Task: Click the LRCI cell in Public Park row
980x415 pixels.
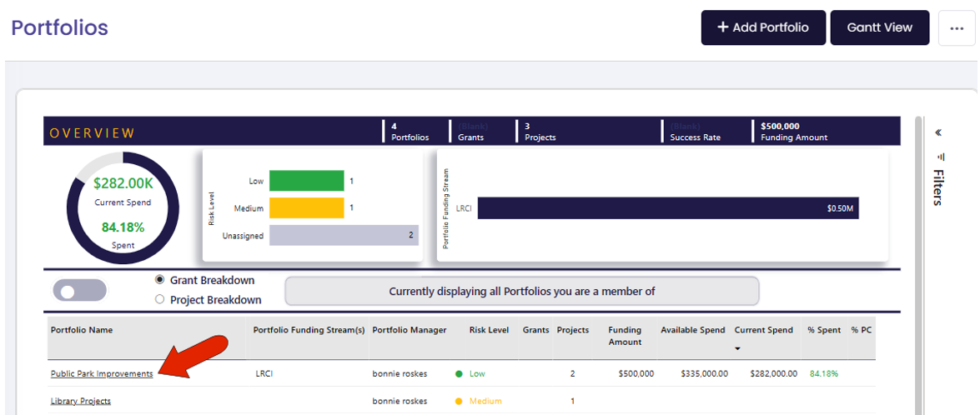Action: (264, 374)
